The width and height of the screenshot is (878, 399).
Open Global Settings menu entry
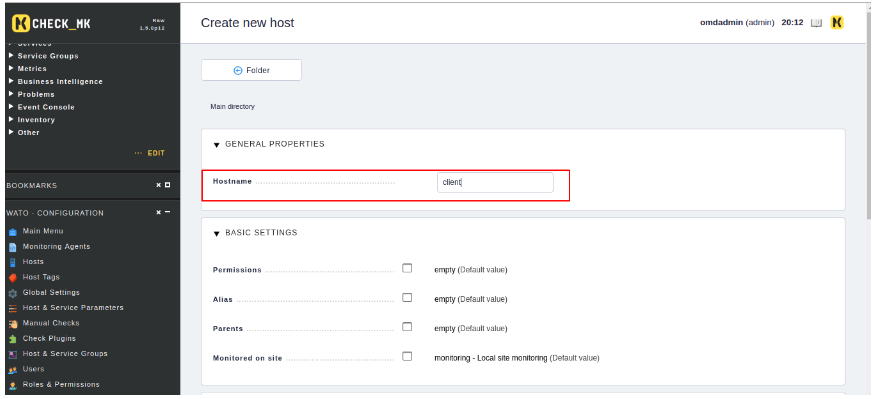click(x=51, y=293)
